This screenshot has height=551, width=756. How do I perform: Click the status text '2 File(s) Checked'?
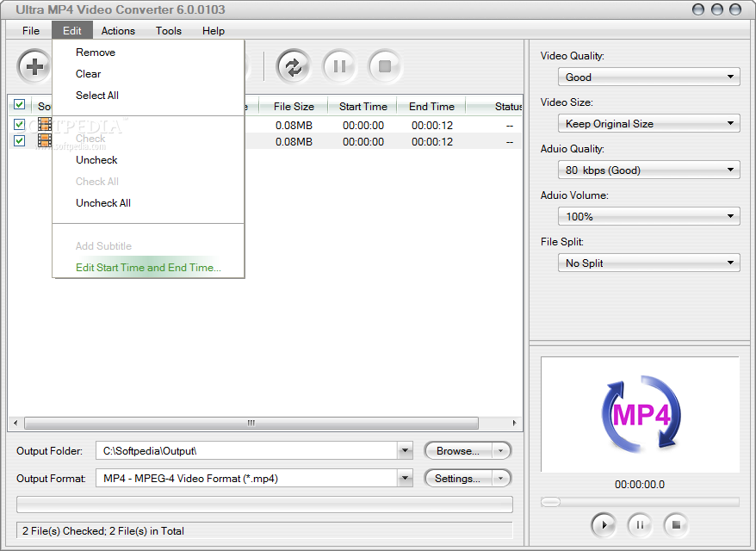click(64, 530)
